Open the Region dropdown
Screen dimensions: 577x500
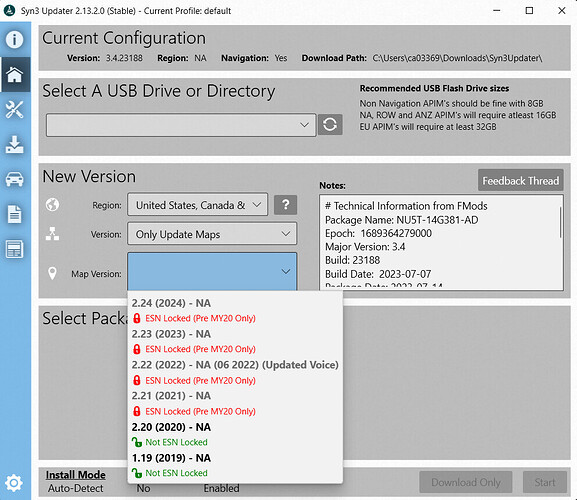(198, 205)
